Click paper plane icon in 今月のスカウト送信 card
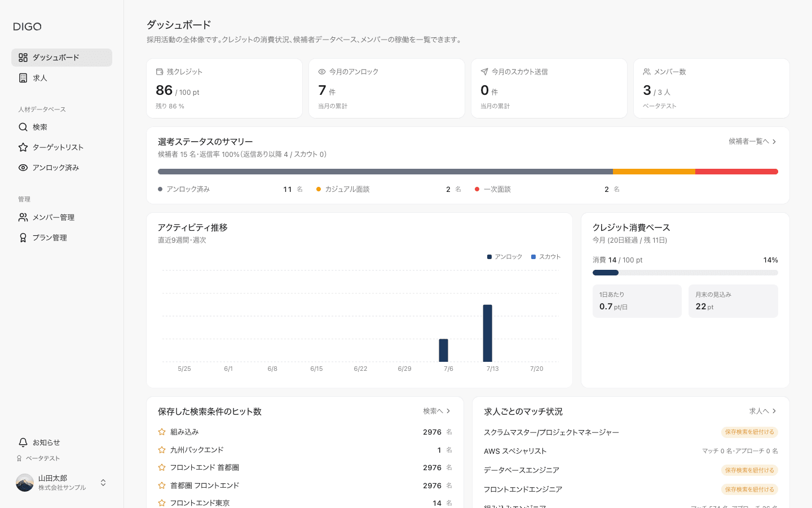Image resolution: width=812 pixels, height=508 pixels. [484, 72]
